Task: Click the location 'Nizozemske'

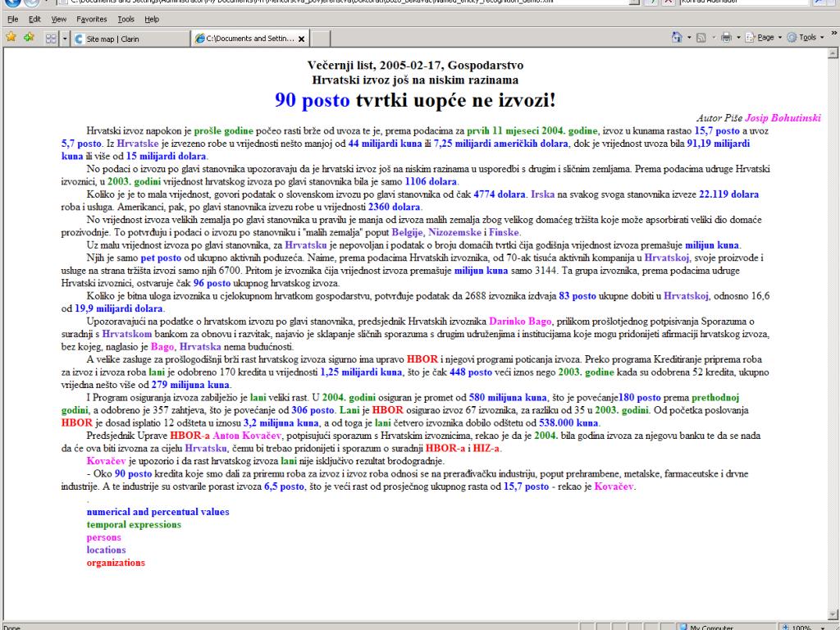Action: (x=454, y=232)
